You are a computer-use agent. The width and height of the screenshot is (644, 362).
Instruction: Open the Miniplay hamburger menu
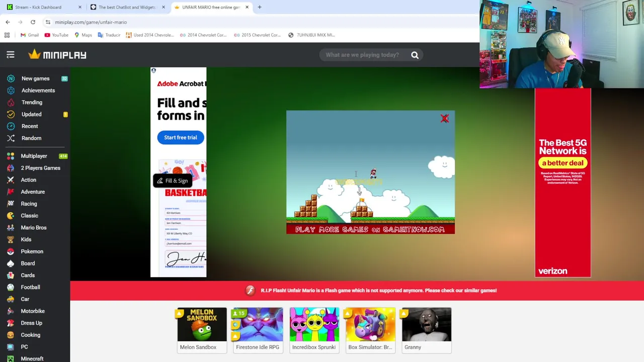[11, 55]
